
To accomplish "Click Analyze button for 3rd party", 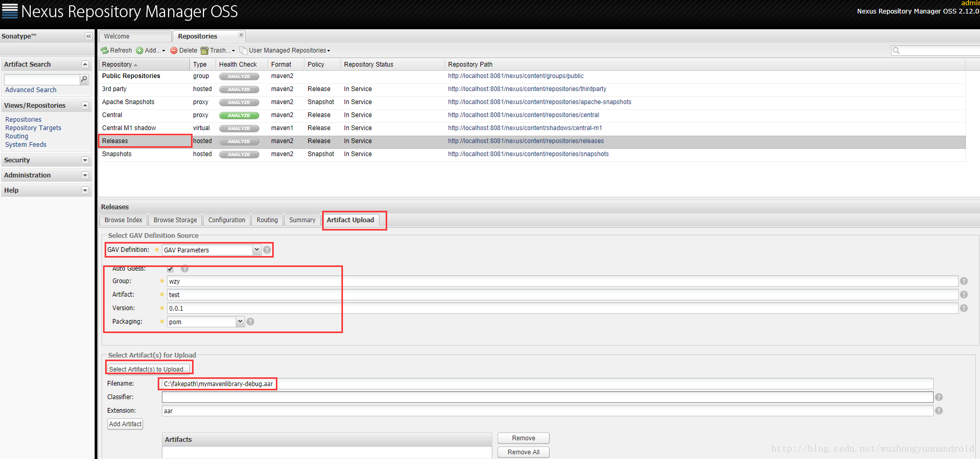I will tap(239, 90).
